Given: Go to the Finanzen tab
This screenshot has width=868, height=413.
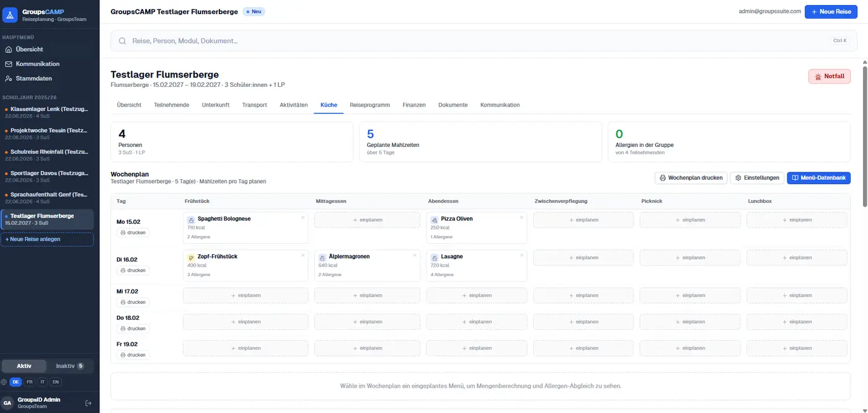Looking at the screenshot, I should (x=414, y=105).
